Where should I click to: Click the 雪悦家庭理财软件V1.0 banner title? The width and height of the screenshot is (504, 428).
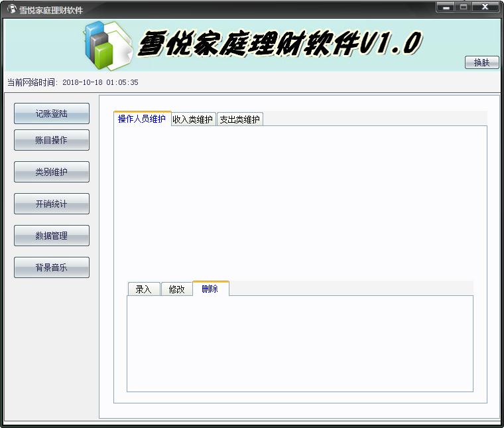280,43
